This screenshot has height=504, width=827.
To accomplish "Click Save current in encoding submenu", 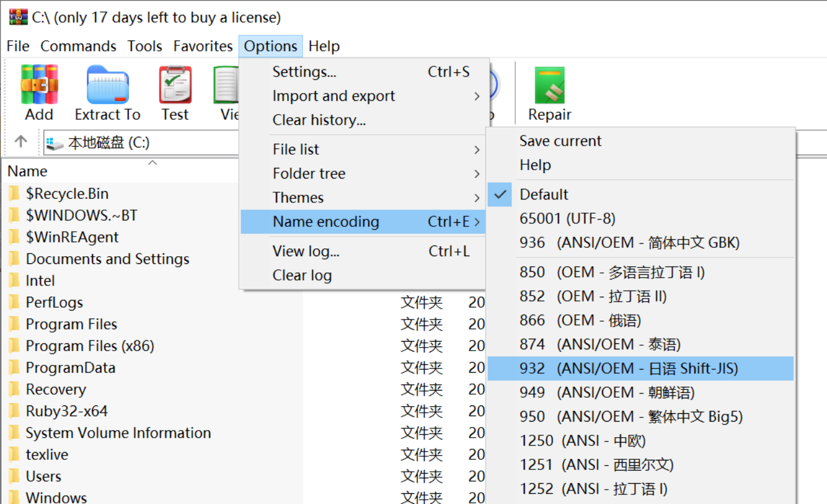I will point(560,141).
